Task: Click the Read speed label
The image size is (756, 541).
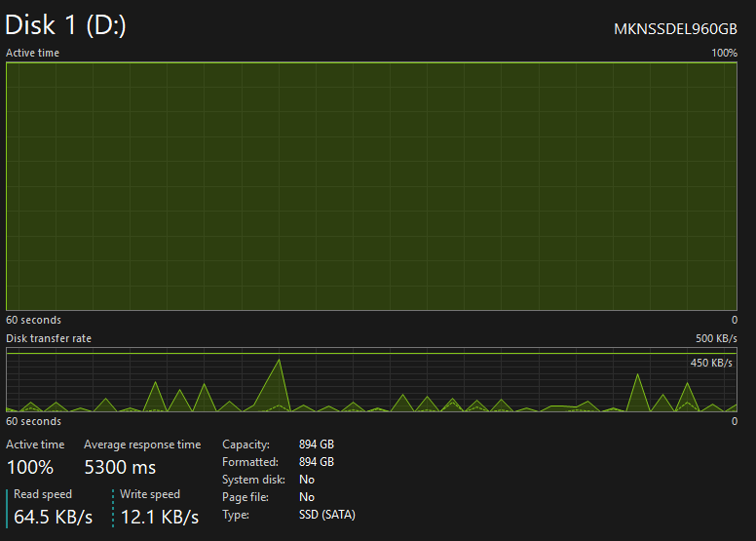Action: tap(43, 494)
